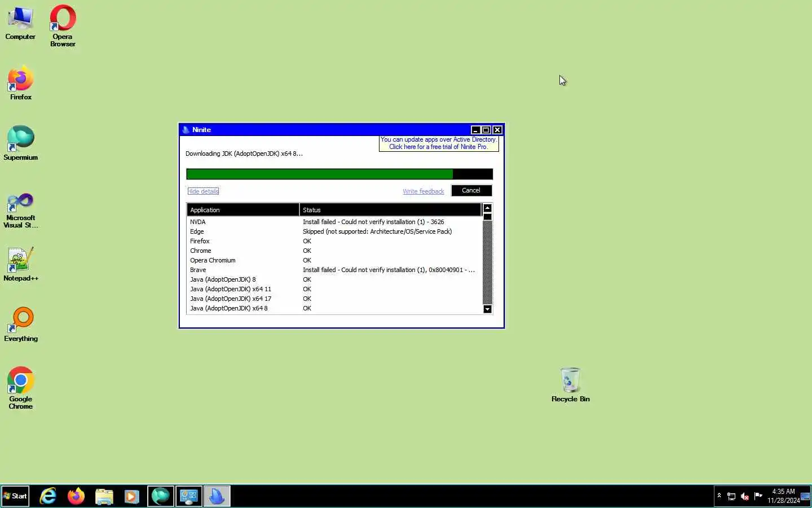
Task: Select the Google Chrome desktop shortcut
Action: 21,388
